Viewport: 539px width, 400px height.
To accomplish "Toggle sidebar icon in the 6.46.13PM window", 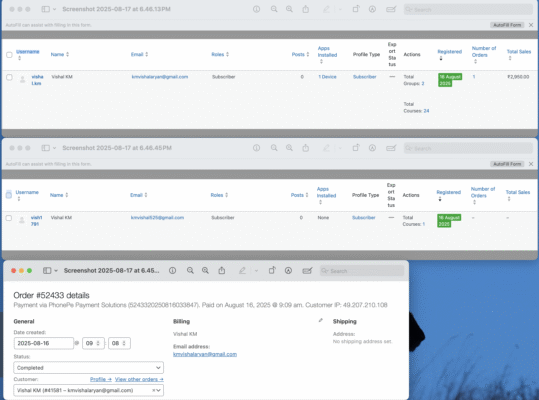I will [45, 9].
